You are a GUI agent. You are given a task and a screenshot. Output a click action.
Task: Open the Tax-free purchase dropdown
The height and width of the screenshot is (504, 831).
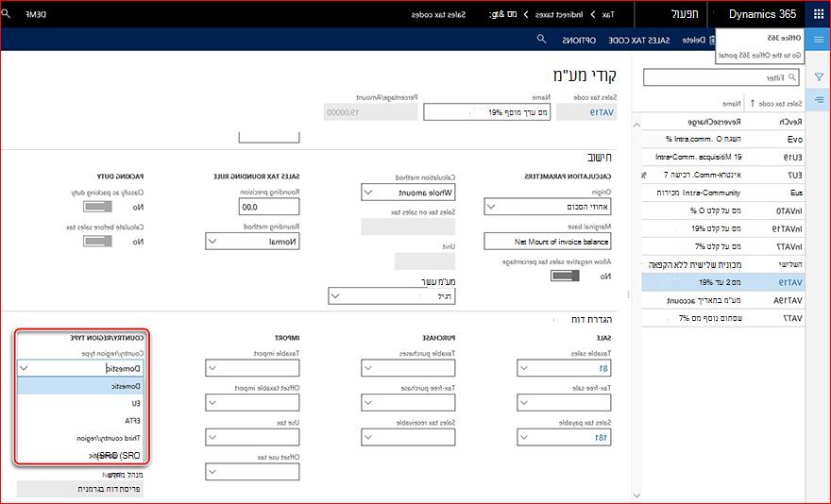tap(368, 403)
